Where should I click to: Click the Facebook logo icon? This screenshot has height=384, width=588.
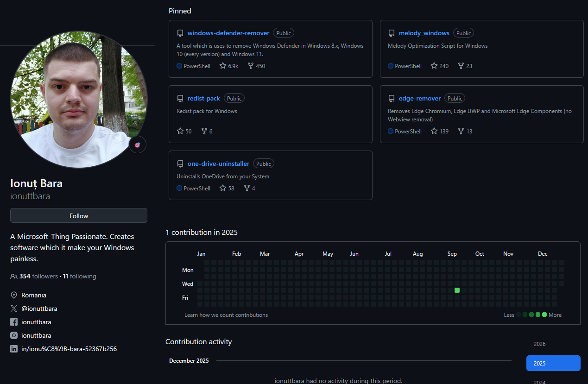point(14,322)
